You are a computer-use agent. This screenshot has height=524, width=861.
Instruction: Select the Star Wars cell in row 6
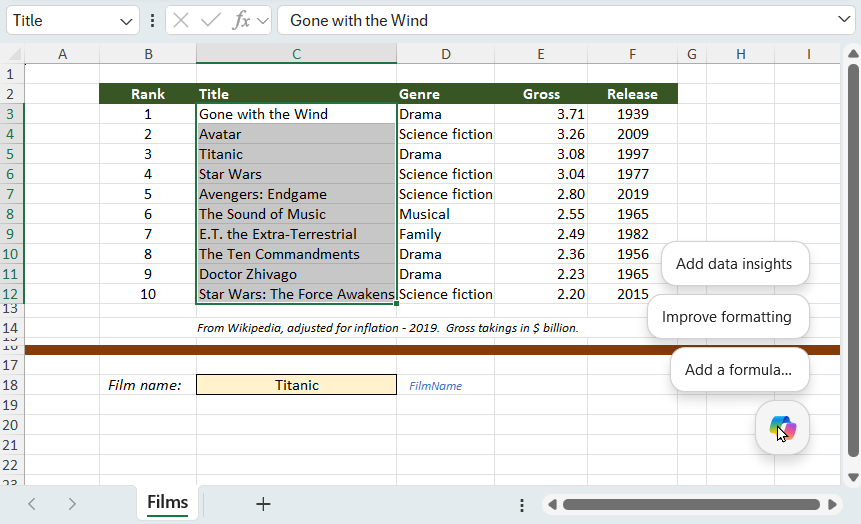[x=297, y=174]
